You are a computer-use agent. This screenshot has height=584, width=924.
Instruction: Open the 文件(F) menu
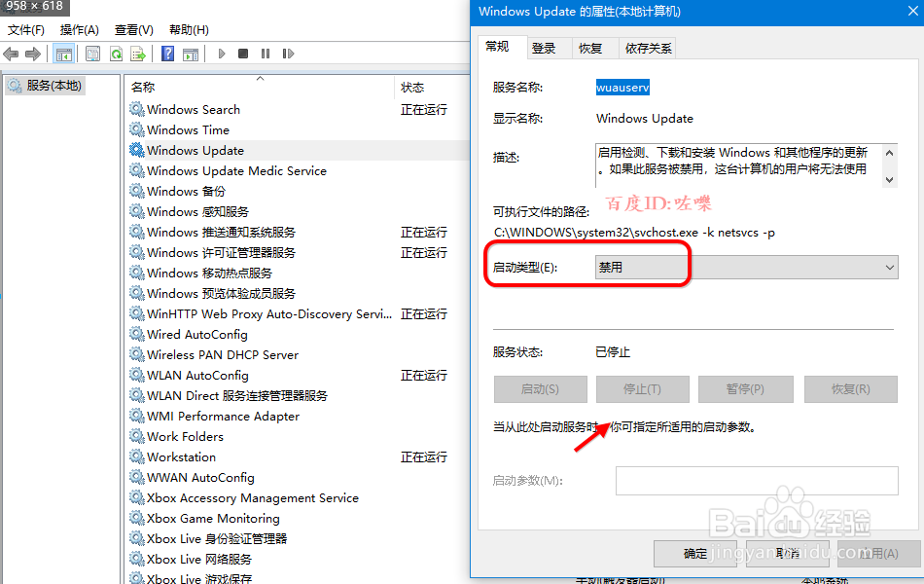point(26,29)
